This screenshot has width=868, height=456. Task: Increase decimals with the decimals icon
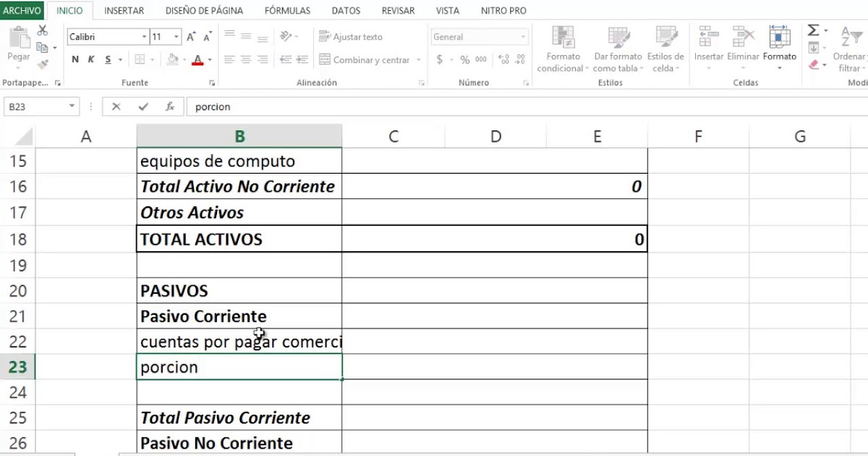click(504, 60)
